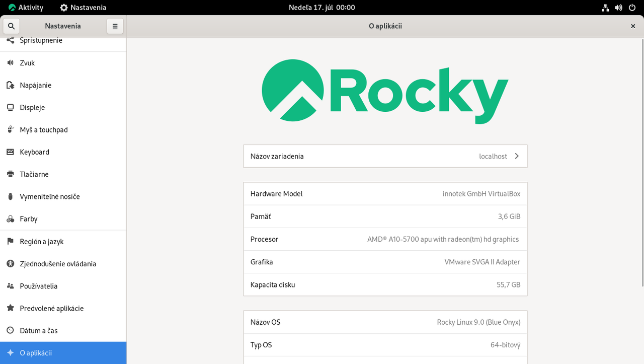
Task: Open the Aktivity overview
Action: point(26,8)
